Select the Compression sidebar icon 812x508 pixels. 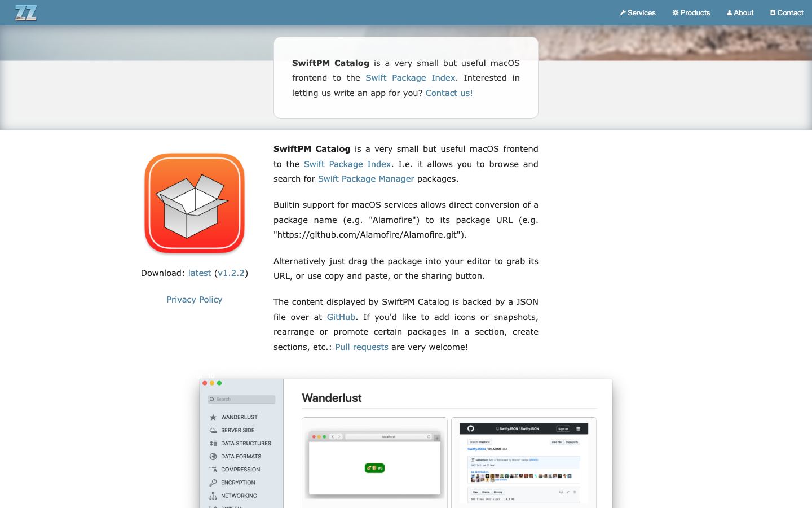[213, 470]
